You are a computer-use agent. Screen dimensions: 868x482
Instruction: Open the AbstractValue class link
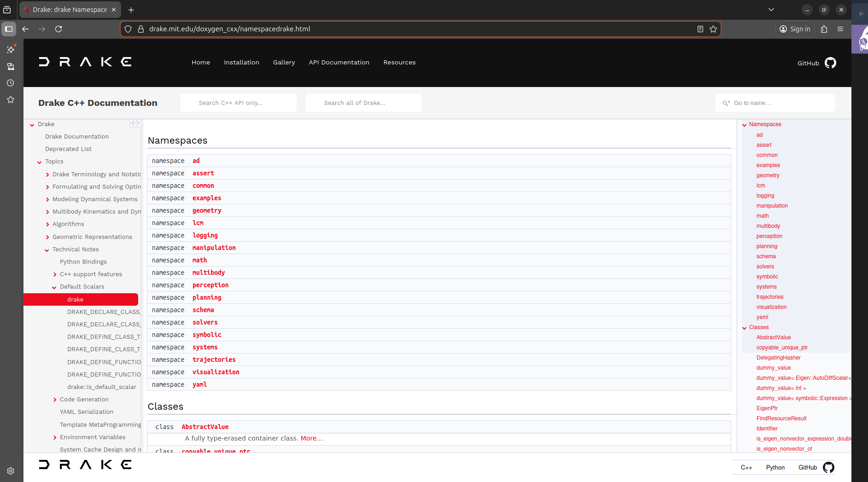pyautogui.click(x=205, y=427)
